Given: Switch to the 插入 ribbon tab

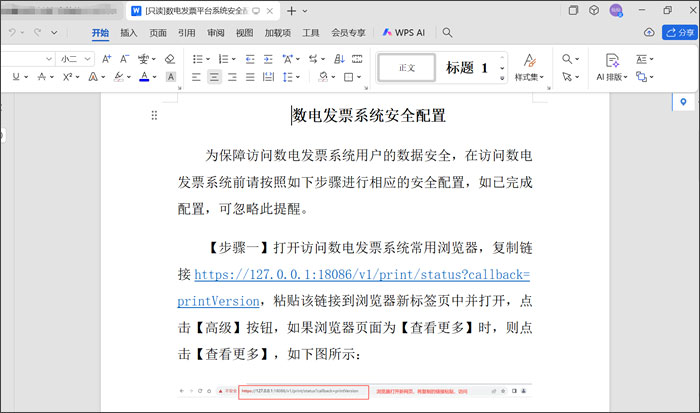Looking at the screenshot, I should pyautogui.click(x=129, y=33).
